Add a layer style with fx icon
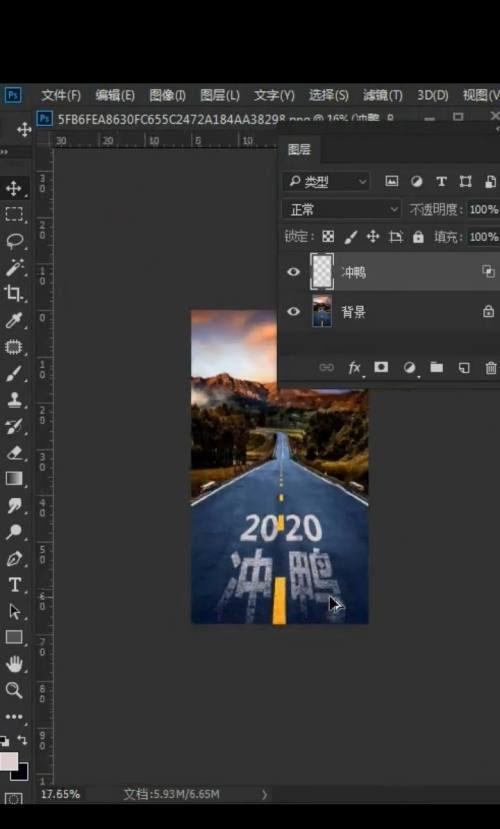Viewport: 500px width, 829px height. 355,367
